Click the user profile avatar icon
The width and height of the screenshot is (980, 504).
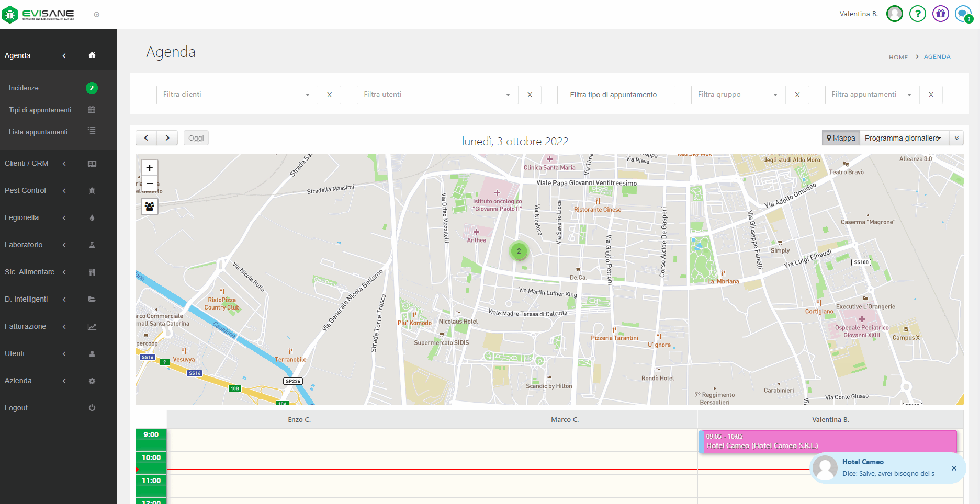click(894, 14)
